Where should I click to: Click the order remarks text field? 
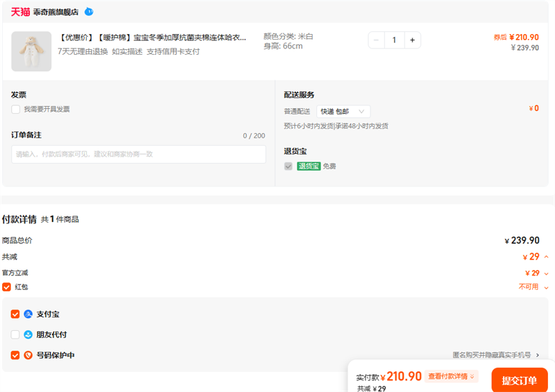[138, 154]
